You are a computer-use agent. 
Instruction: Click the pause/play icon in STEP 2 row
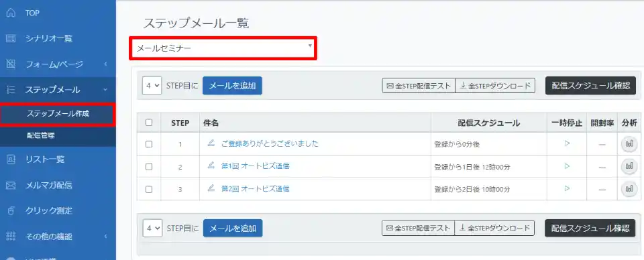tap(568, 166)
